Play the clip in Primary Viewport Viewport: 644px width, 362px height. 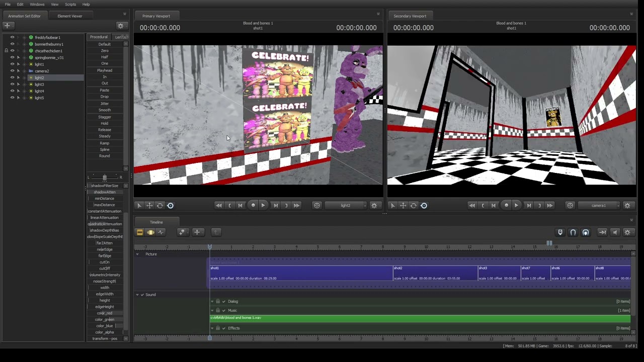pos(263,205)
